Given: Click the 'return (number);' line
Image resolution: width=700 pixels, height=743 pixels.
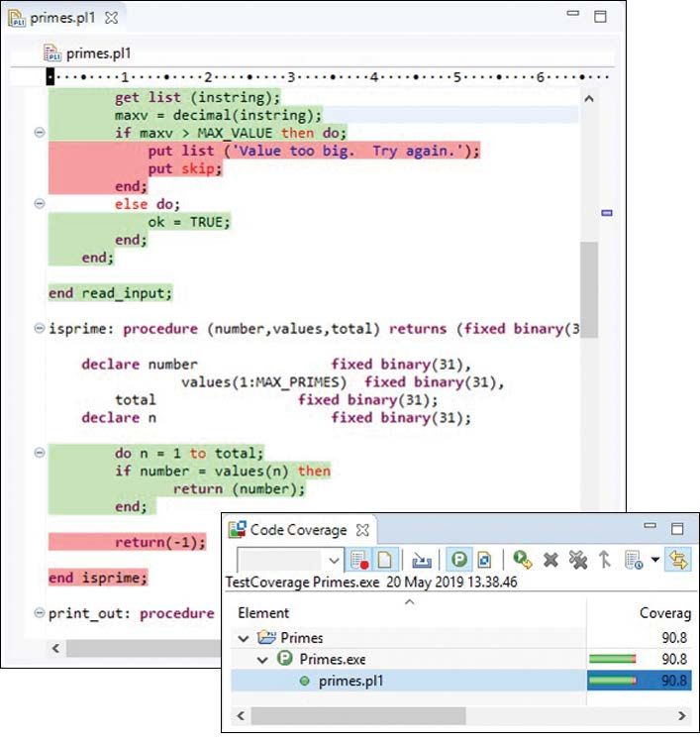Looking at the screenshot, I should tap(240, 488).
